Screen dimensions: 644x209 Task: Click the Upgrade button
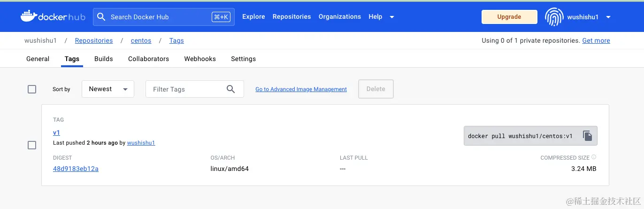tap(509, 17)
